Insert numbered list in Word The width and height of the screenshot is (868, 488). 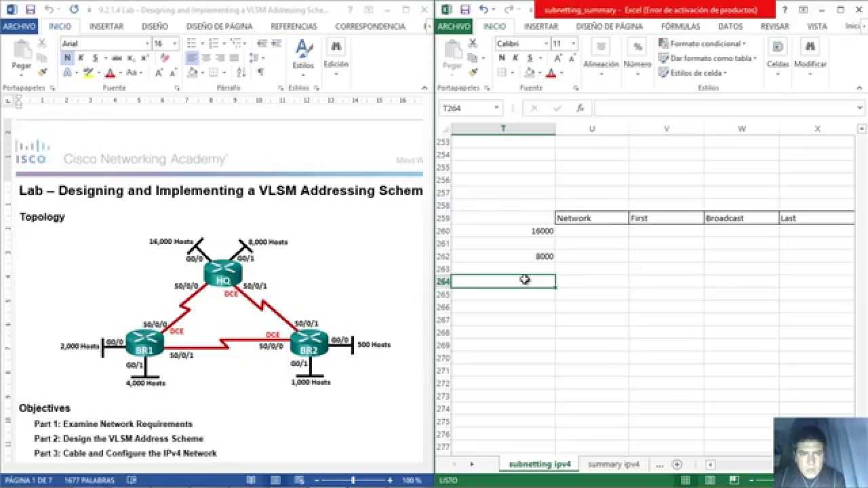(214, 43)
